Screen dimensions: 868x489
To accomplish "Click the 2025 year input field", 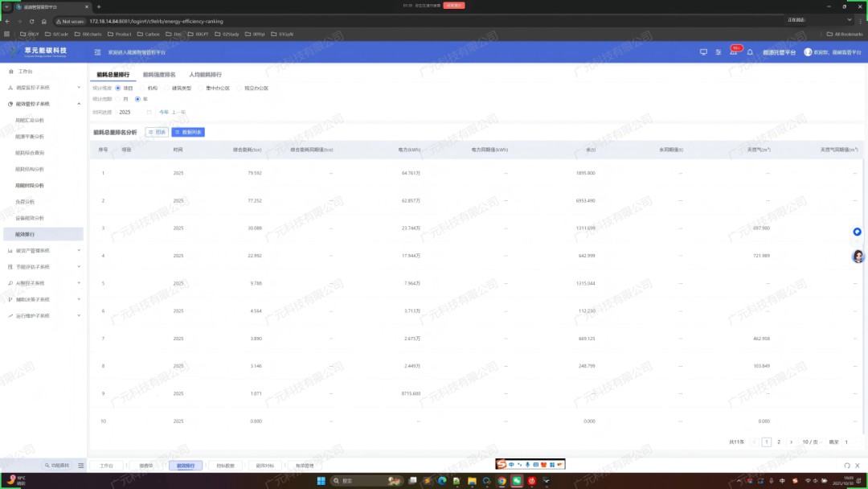I will (x=134, y=113).
